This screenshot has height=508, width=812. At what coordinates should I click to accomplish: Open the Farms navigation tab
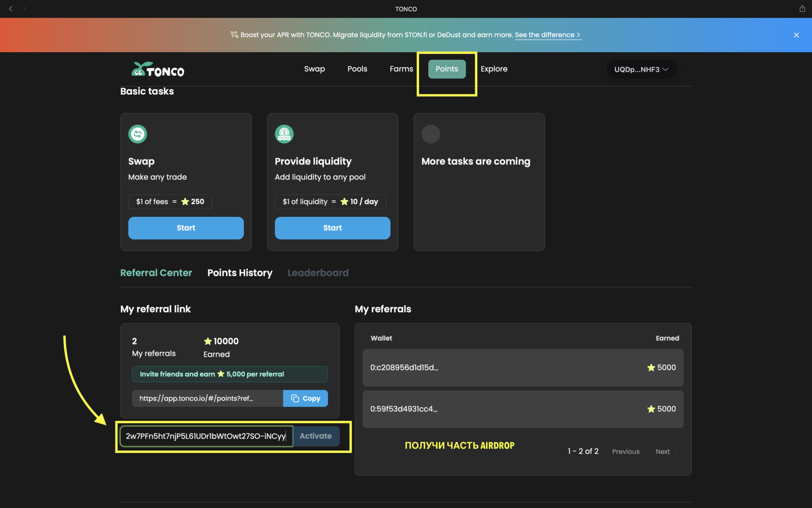401,69
